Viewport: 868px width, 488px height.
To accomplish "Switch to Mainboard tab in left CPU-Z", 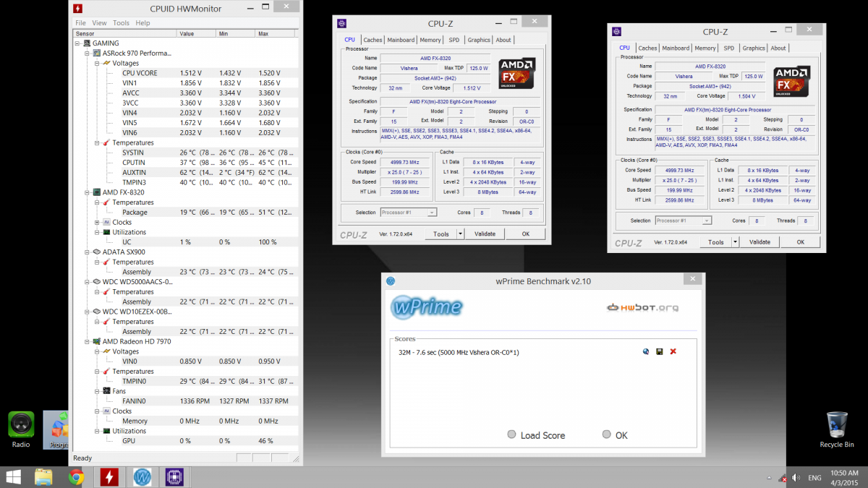I will click(401, 40).
